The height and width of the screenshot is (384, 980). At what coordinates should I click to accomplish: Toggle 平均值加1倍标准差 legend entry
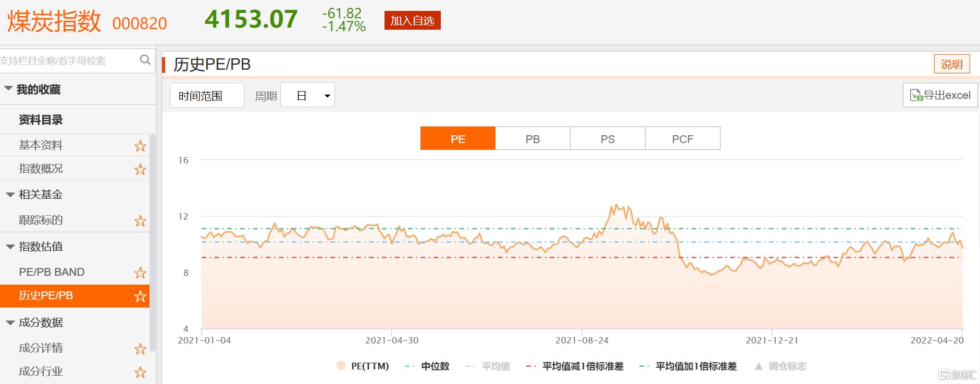[688, 366]
